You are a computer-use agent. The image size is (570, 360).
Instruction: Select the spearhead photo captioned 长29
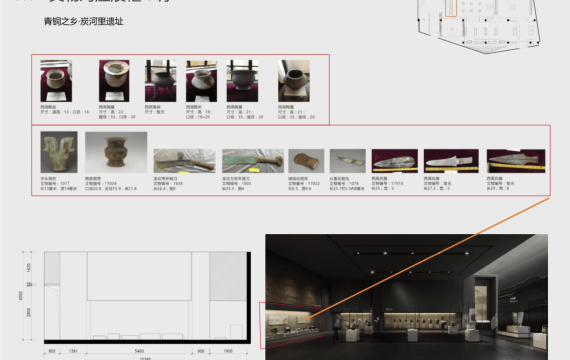click(x=516, y=161)
